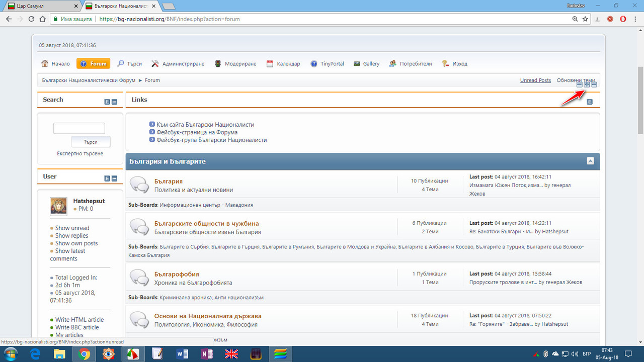The width and height of the screenshot is (644, 362).
Task: Click the speech bubble icon beside България board
Action: 139,185
